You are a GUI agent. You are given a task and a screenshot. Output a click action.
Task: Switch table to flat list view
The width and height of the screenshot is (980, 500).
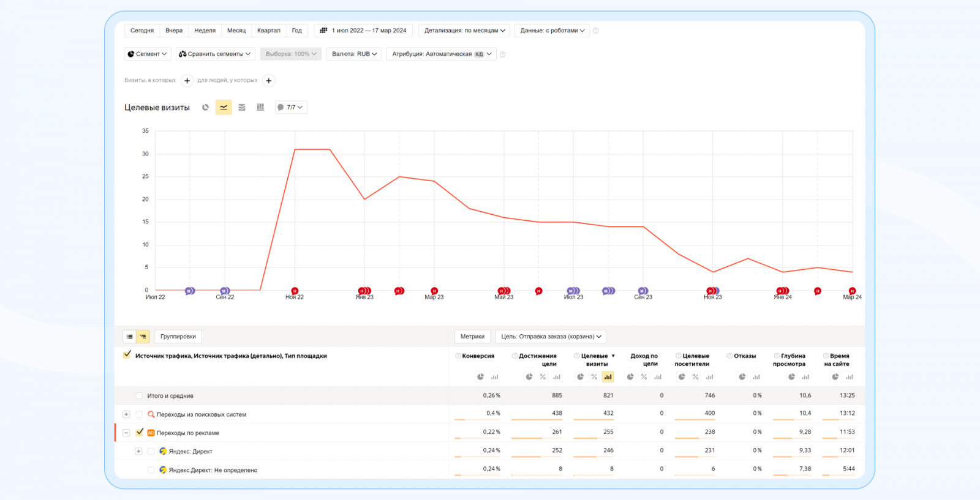pos(130,337)
